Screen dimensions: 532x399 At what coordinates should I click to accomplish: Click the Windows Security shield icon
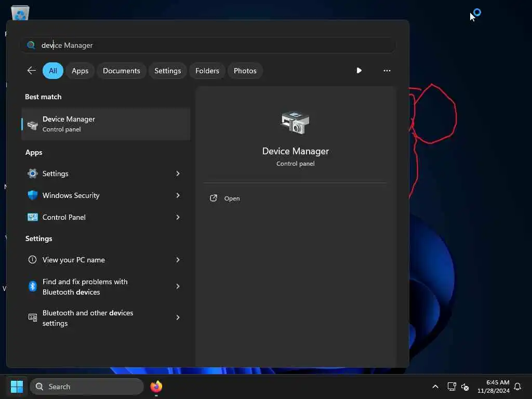[33, 195]
